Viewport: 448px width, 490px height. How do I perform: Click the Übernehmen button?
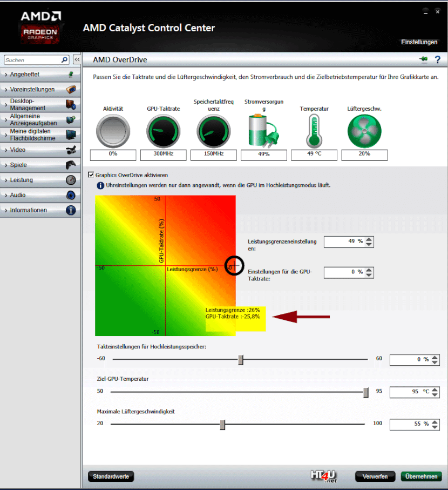421,476
